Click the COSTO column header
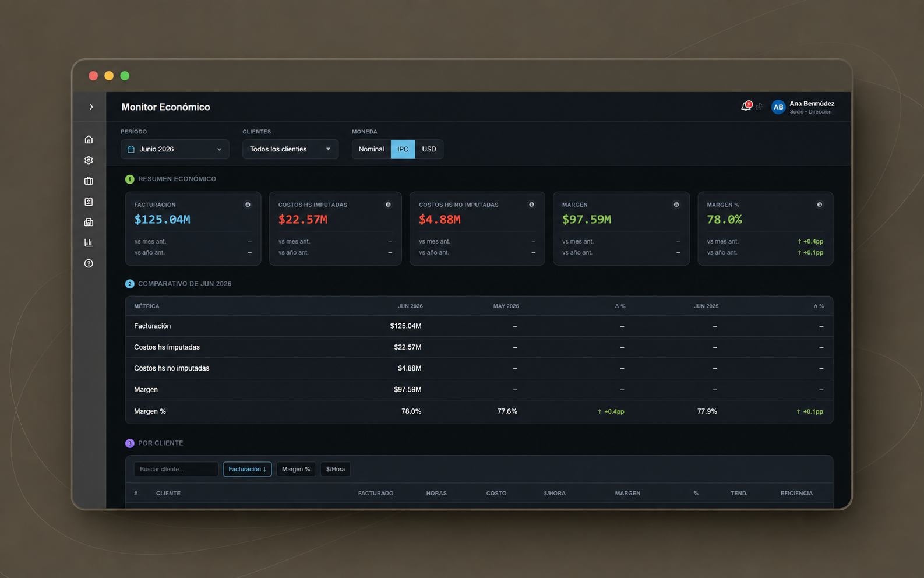 [496, 494]
